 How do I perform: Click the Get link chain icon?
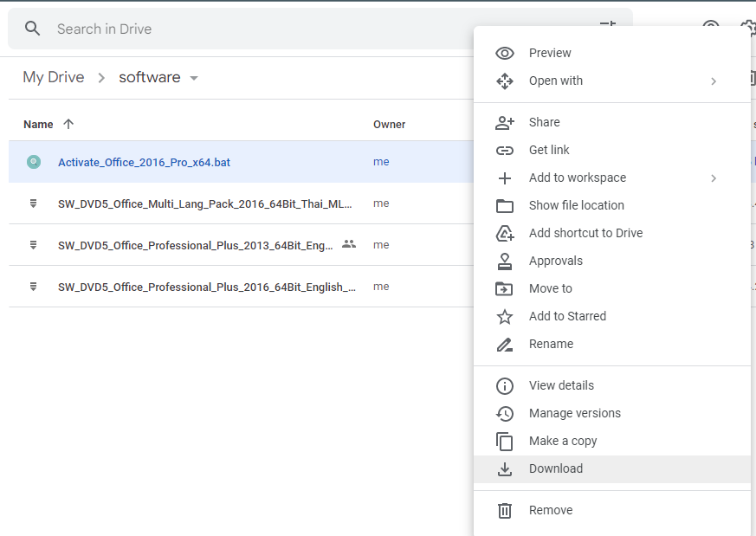(504, 151)
